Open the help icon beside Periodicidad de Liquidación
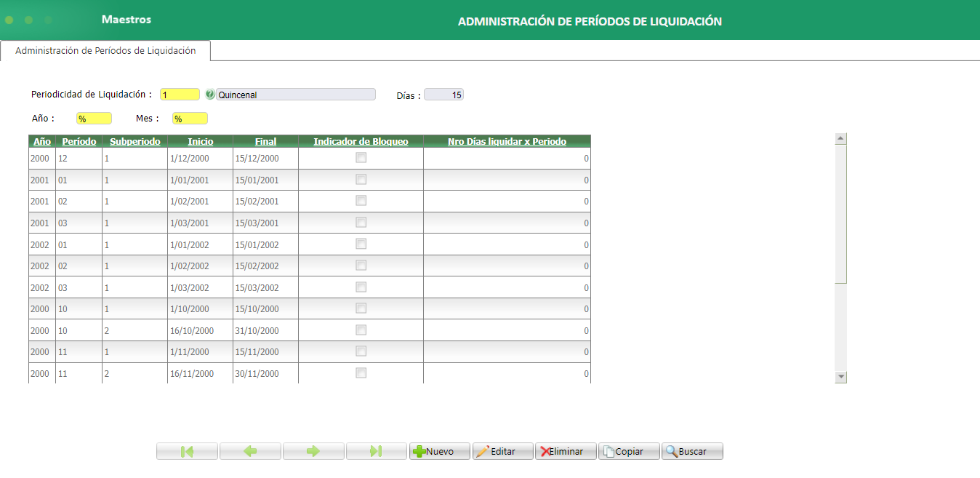The height and width of the screenshot is (478, 980). [x=210, y=94]
